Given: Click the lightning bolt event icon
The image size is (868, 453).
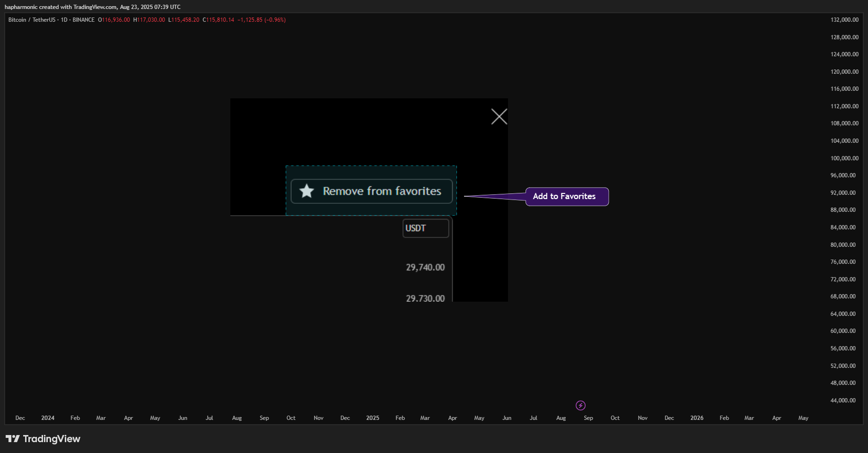Looking at the screenshot, I should [x=580, y=405].
